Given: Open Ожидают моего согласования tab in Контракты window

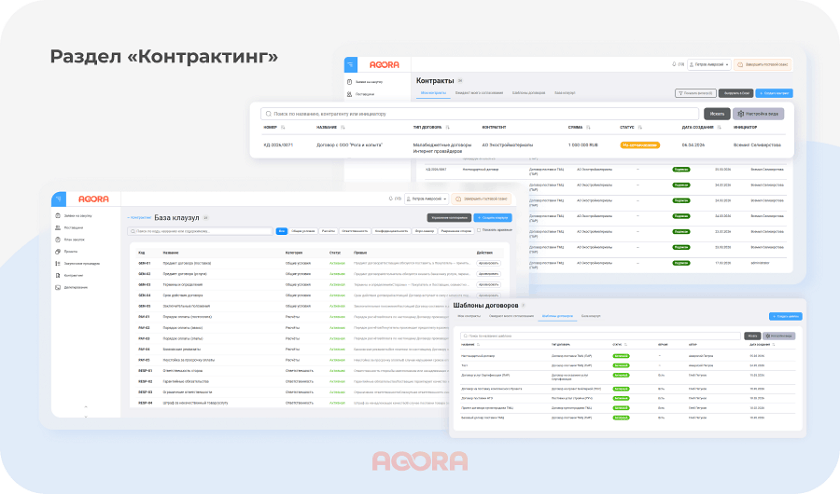Looking at the screenshot, I should point(479,93).
